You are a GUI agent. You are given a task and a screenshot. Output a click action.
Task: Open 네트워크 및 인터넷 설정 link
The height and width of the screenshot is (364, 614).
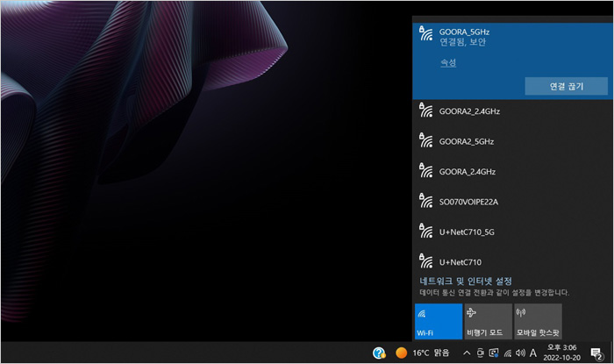coord(466,281)
